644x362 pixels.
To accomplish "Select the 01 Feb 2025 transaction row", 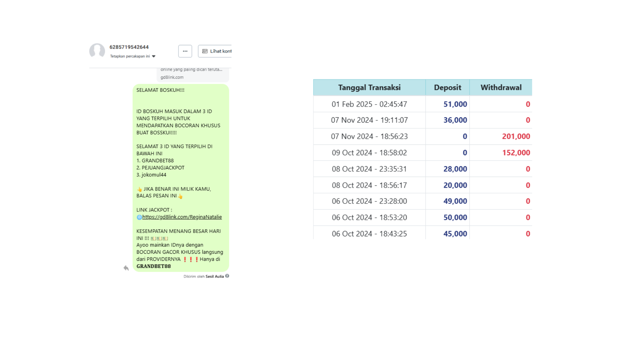I will point(369,104).
